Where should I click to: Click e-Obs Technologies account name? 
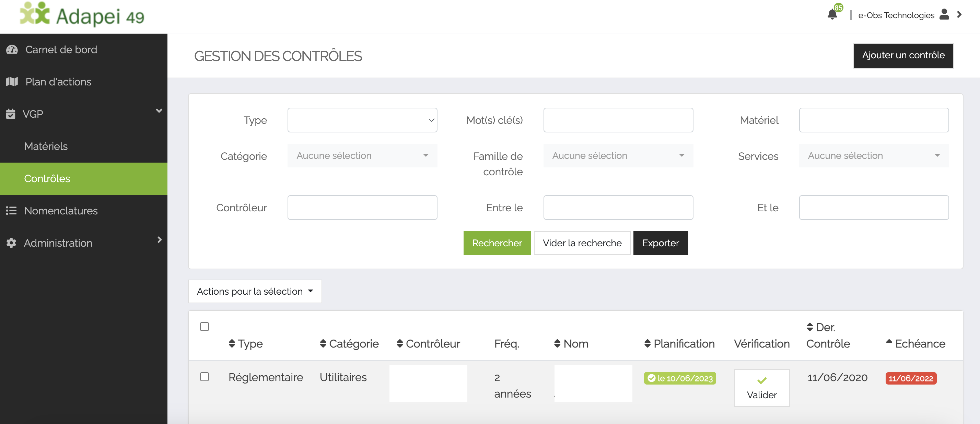pos(896,15)
